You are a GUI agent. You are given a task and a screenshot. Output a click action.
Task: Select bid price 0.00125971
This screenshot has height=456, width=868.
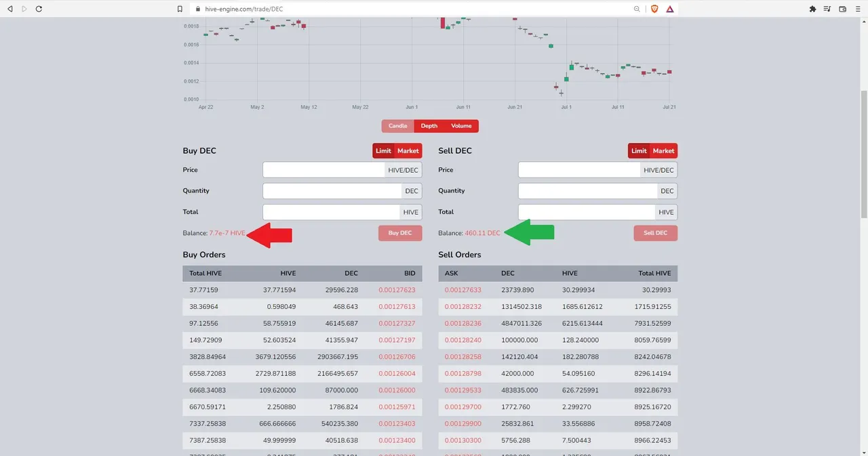[397, 407]
